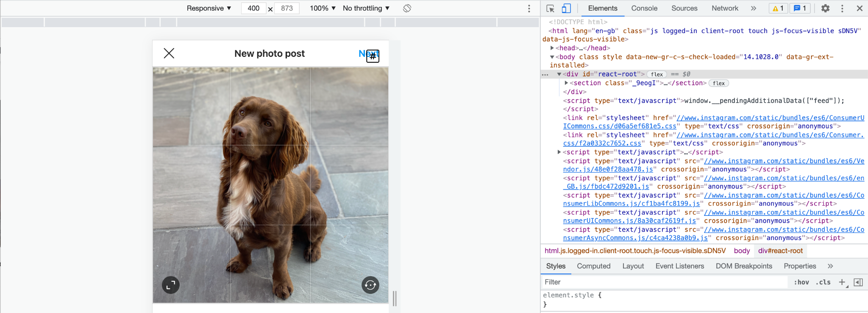Switch to the DOM Breakpoints tab
868x313 pixels.
click(x=744, y=266)
